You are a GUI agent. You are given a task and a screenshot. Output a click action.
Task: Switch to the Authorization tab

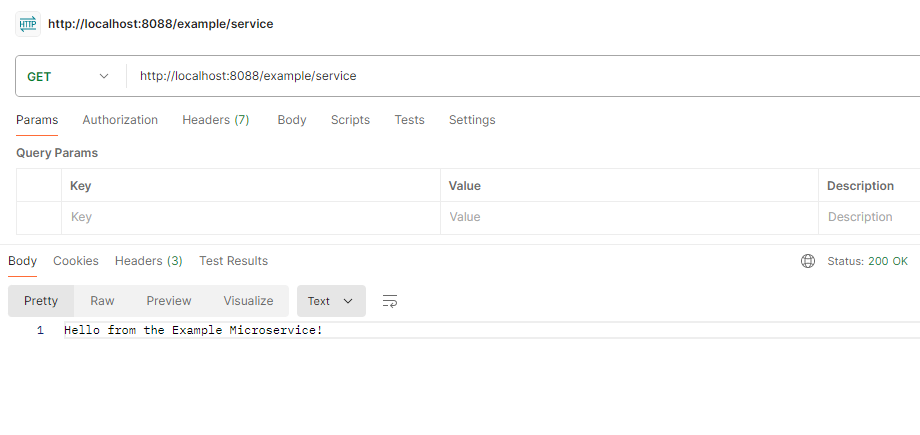[120, 120]
